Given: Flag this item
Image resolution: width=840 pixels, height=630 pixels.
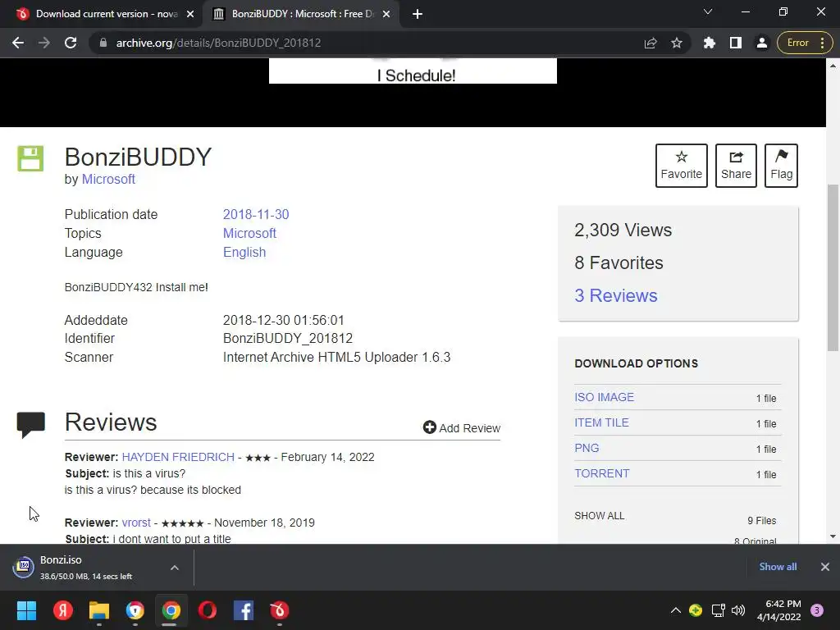Looking at the screenshot, I should click(781, 166).
